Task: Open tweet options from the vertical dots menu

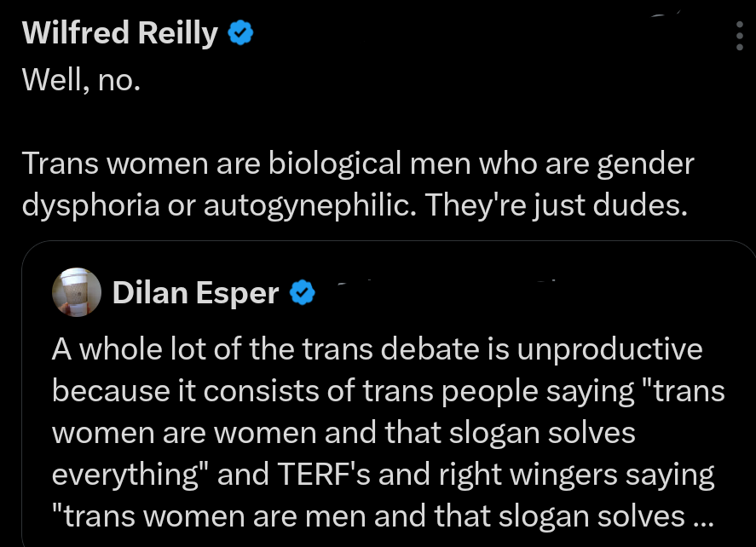Action: point(738,35)
